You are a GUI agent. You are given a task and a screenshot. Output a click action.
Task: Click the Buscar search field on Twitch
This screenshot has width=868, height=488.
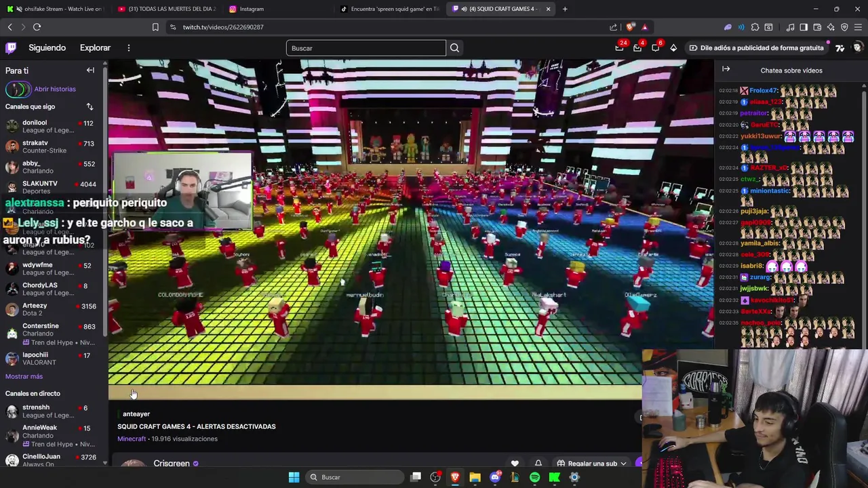coord(366,48)
